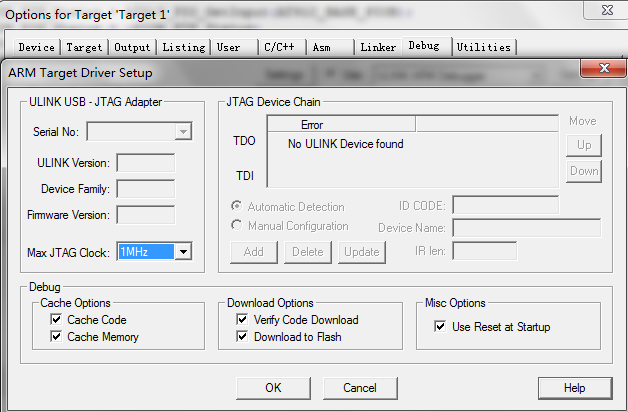Close the Options for Target window
The image size is (628, 412).
point(607,10)
